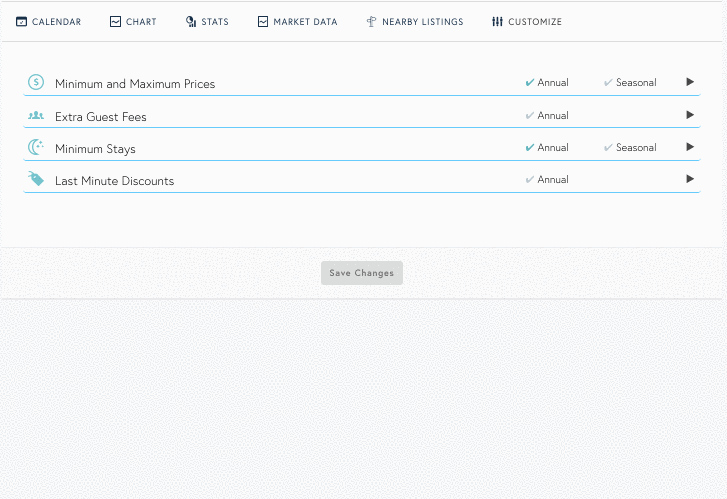Image resolution: width=727 pixels, height=499 pixels.
Task: Click the Last Minute Discounts tag icon
Action: click(36, 179)
